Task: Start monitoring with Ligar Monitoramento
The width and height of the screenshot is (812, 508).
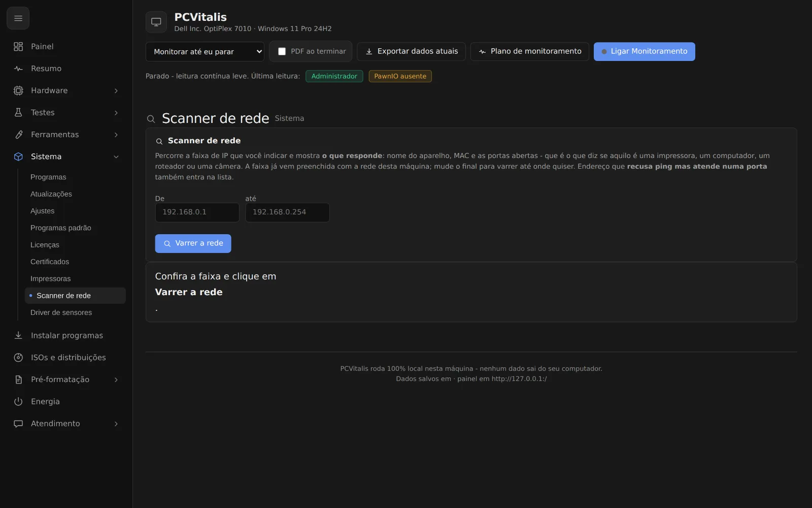Action: (x=644, y=51)
